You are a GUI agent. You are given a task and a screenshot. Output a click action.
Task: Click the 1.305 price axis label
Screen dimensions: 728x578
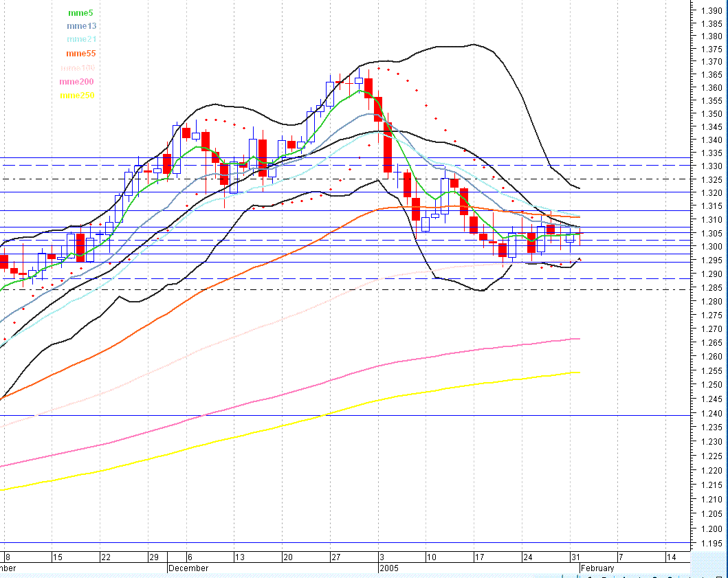coord(712,234)
